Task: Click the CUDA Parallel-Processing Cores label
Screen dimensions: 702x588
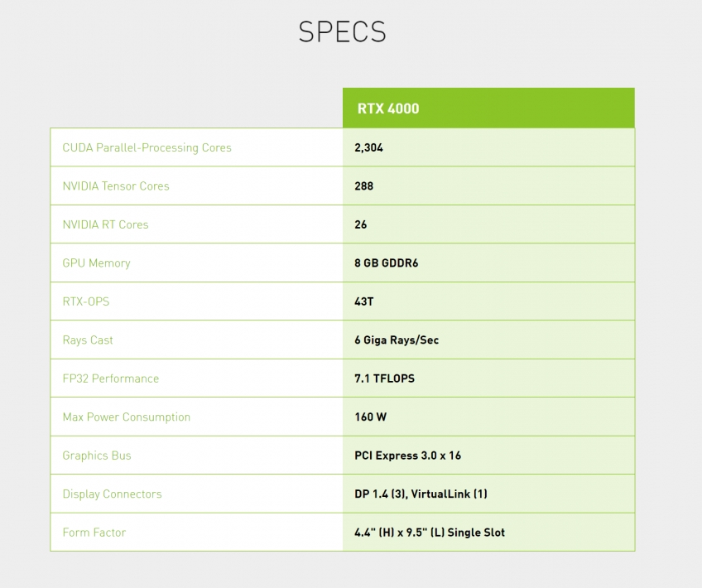Action: tap(147, 147)
